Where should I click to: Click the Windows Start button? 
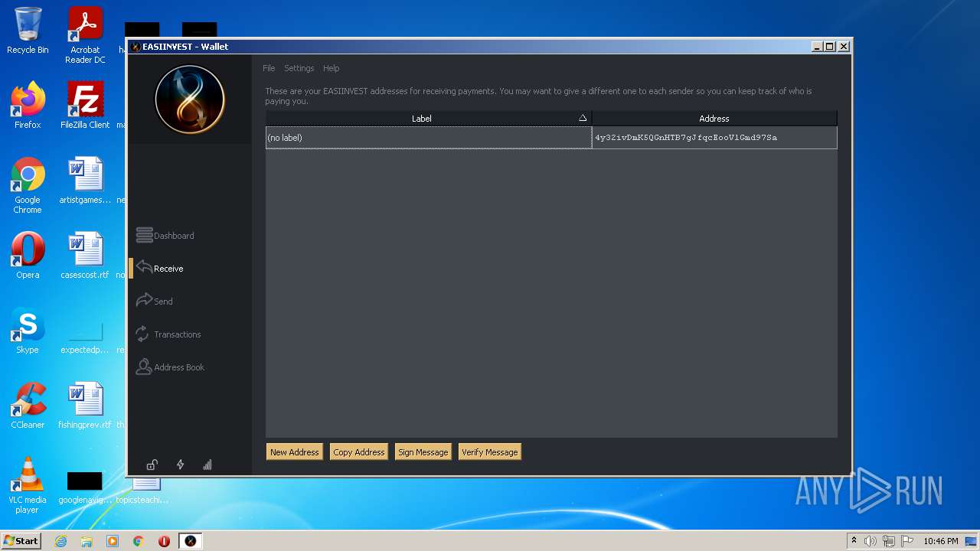[21, 540]
